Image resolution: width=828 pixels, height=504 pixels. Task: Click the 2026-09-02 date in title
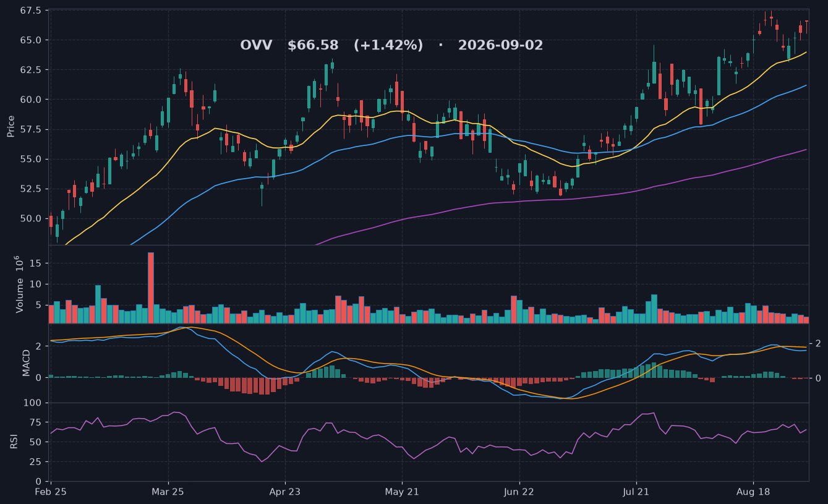click(x=500, y=46)
